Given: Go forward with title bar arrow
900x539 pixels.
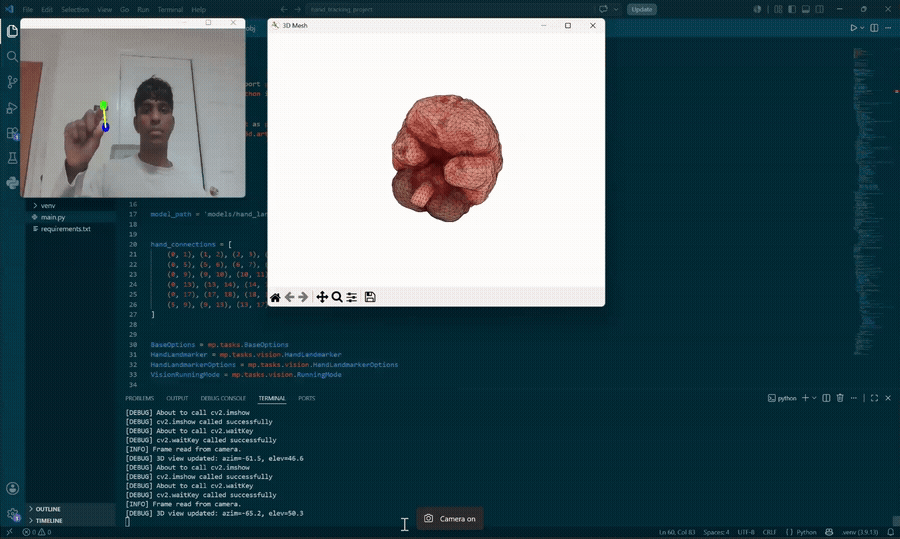Looking at the screenshot, I should (x=297, y=9).
